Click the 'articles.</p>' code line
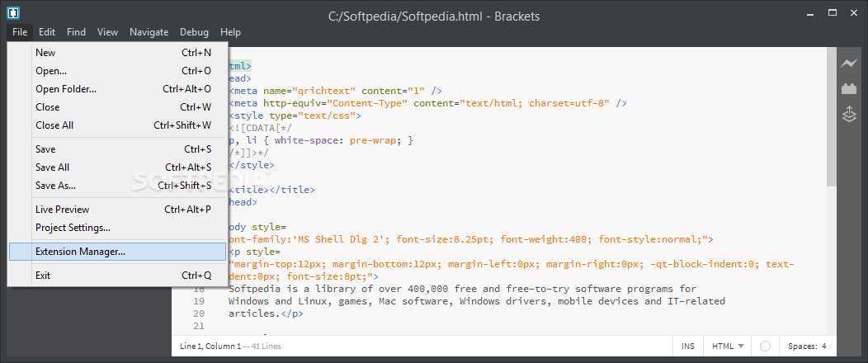This screenshot has height=363, width=868. (266, 313)
